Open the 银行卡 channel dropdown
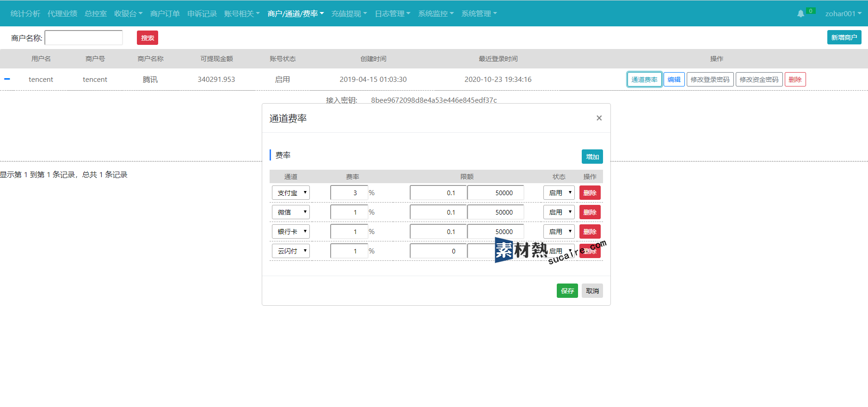This screenshot has height=407, width=868. 291,232
